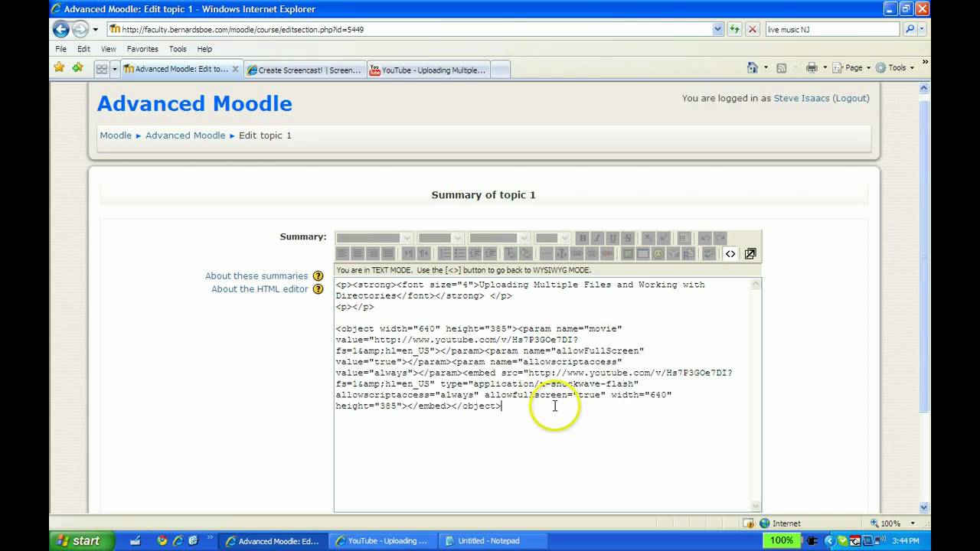This screenshot has width=980, height=551.
Task: Click the IE Refresh button
Action: [735, 29]
